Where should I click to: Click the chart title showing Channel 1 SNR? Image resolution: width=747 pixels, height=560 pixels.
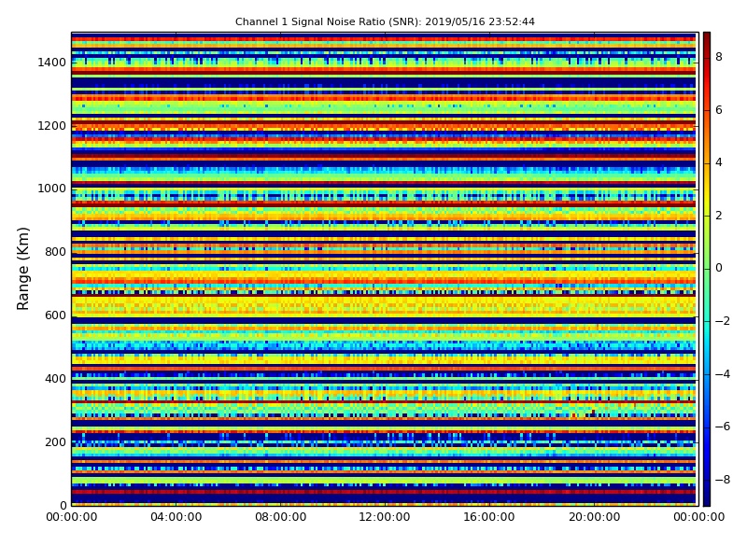(385, 21)
